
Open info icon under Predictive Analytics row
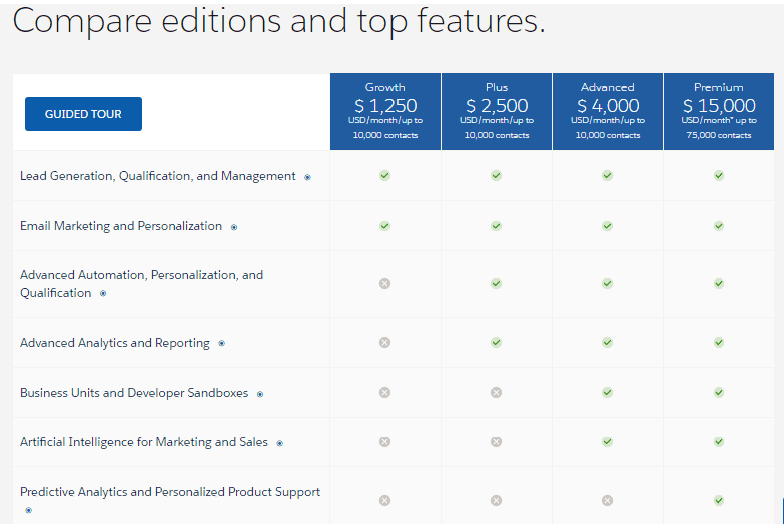point(28,510)
